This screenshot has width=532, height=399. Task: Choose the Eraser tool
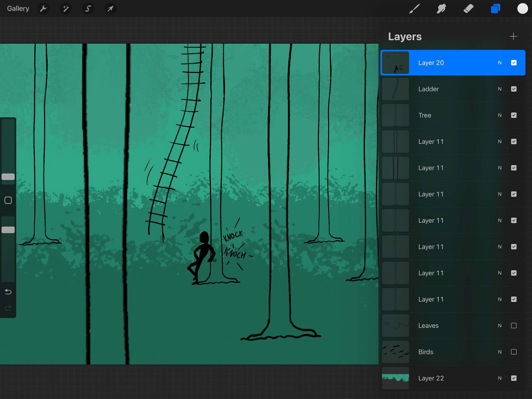(468, 9)
